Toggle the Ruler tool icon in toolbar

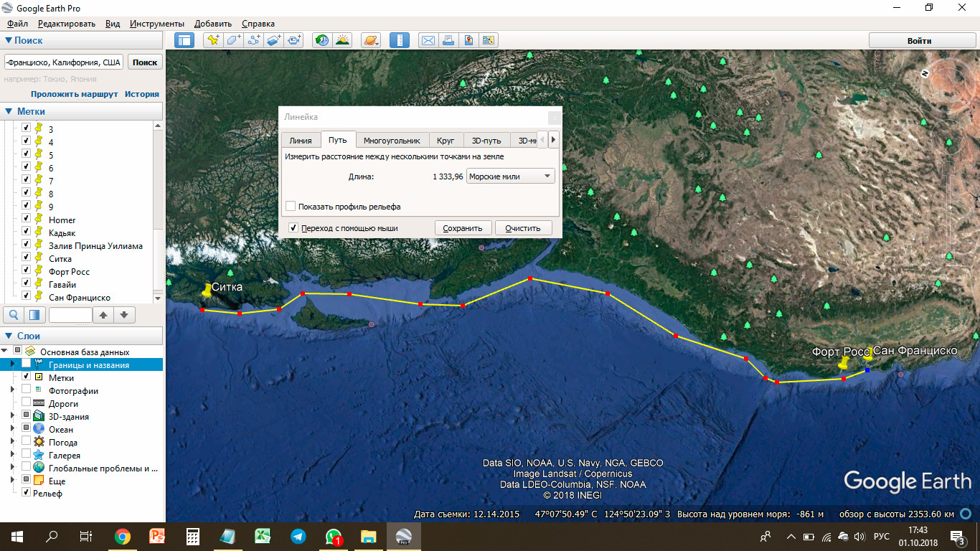tap(400, 40)
